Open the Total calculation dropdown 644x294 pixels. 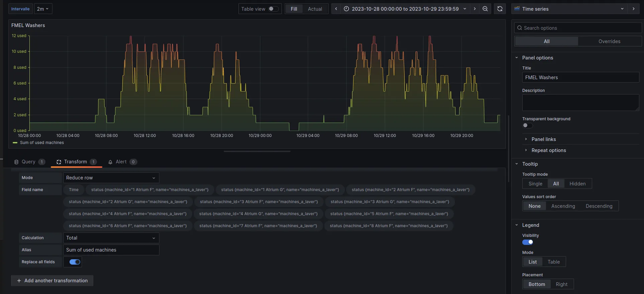click(x=111, y=238)
